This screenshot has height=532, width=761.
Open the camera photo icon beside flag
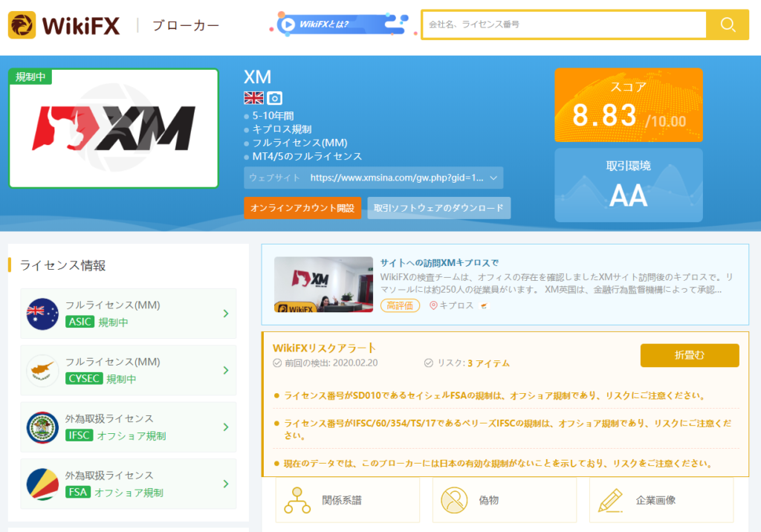point(275,98)
